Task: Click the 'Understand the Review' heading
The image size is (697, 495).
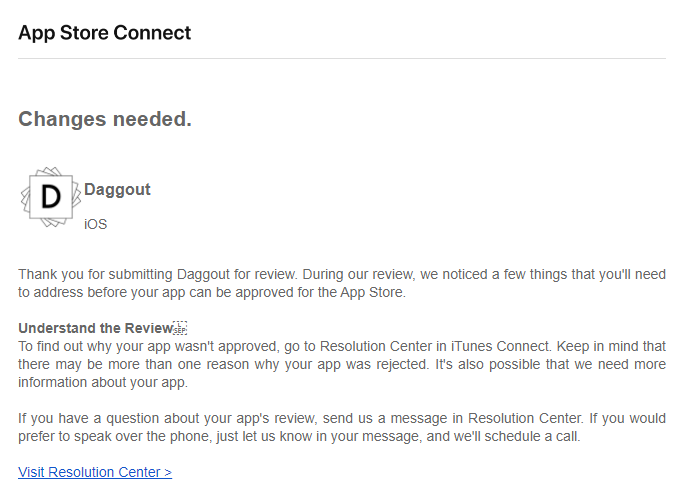Action: [96, 328]
